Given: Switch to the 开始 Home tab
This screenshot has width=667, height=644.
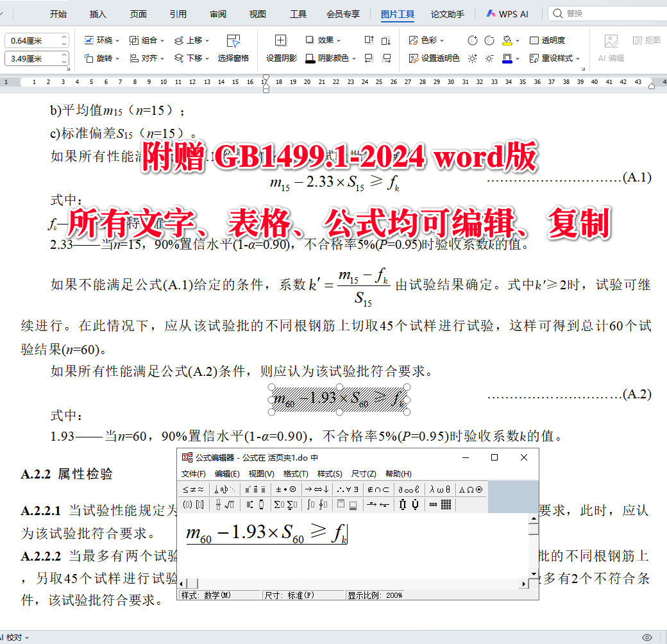Looking at the screenshot, I should pos(58,14).
